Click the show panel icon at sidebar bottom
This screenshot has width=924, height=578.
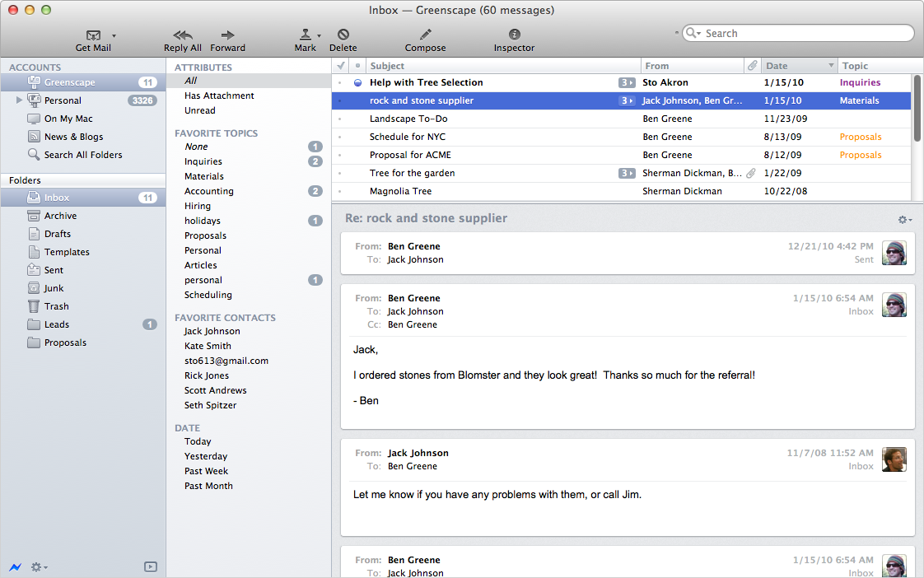(150, 566)
